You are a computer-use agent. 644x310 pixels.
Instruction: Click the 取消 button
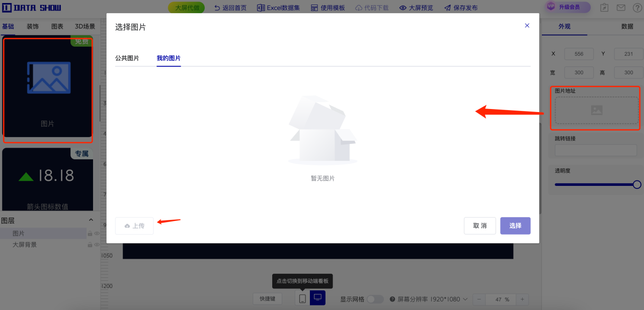479,226
